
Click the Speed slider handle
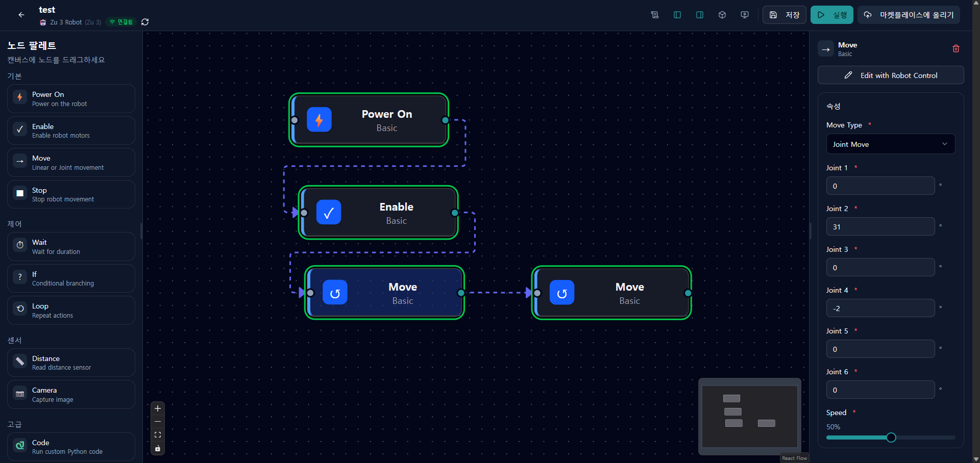pos(891,438)
